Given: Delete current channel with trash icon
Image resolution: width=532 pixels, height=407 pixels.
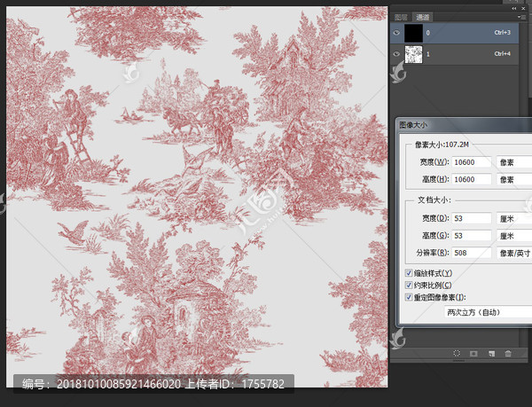Looking at the screenshot, I should coord(508,354).
